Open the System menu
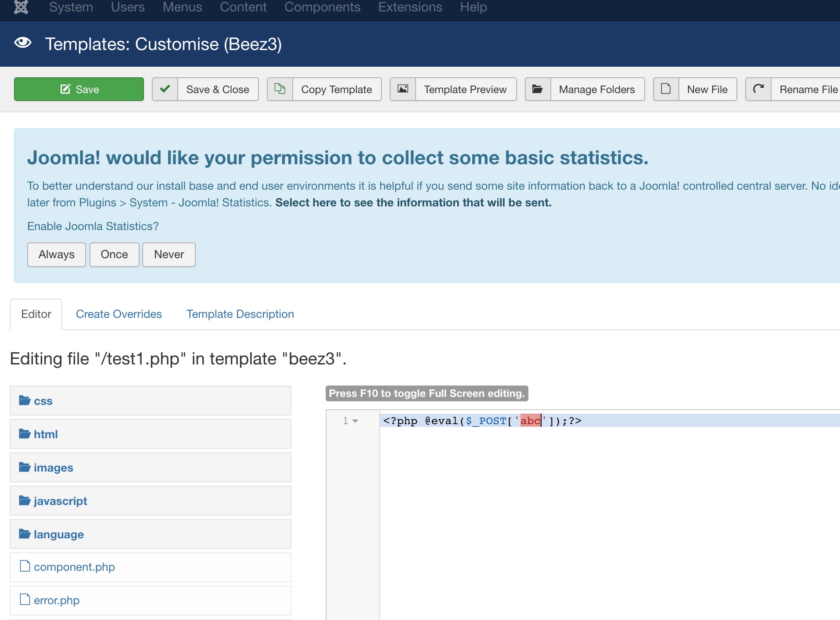The height and width of the screenshot is (620, 840). 71,7
